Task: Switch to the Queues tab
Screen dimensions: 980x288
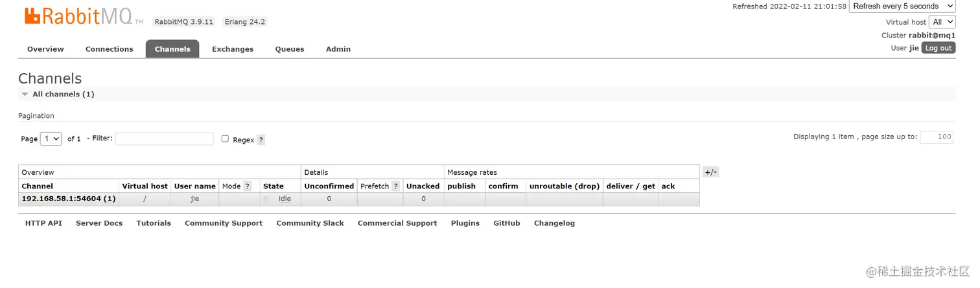Action: (290, 49)
